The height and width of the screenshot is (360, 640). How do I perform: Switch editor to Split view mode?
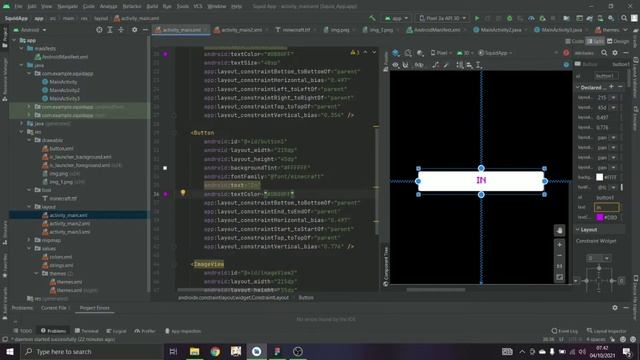(595, 41)
